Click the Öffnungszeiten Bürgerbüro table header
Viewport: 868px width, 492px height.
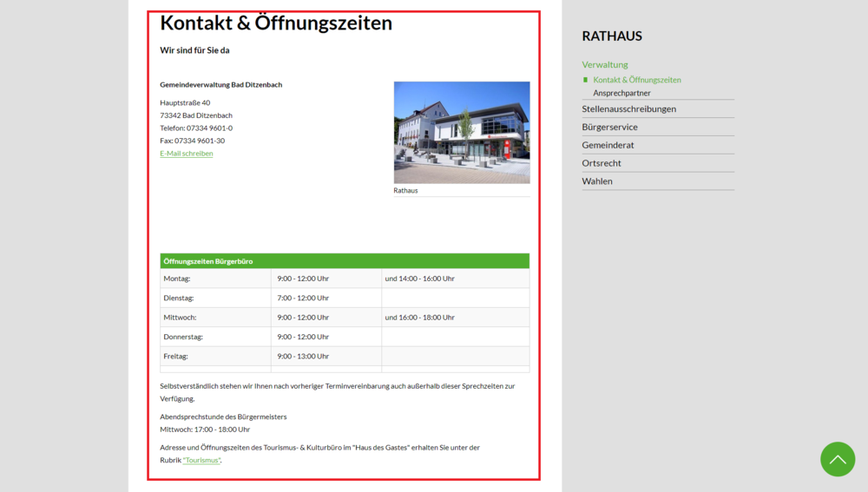pos(345,261)
